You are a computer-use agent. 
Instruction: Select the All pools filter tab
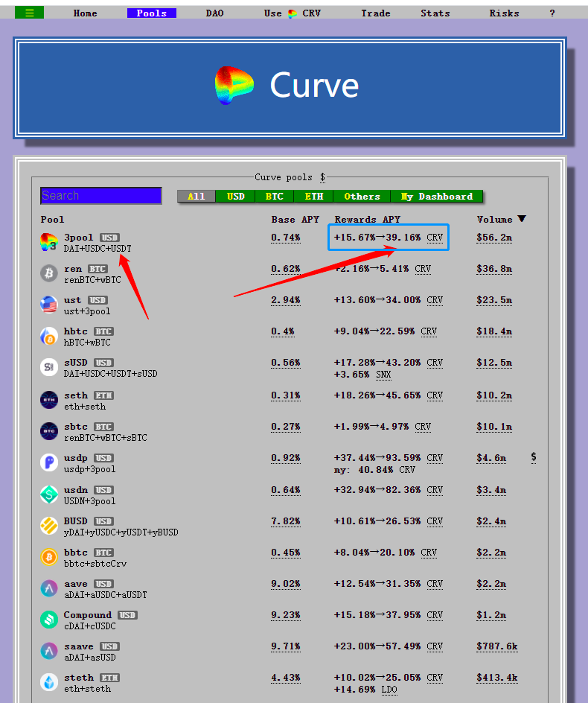(196, 197)
